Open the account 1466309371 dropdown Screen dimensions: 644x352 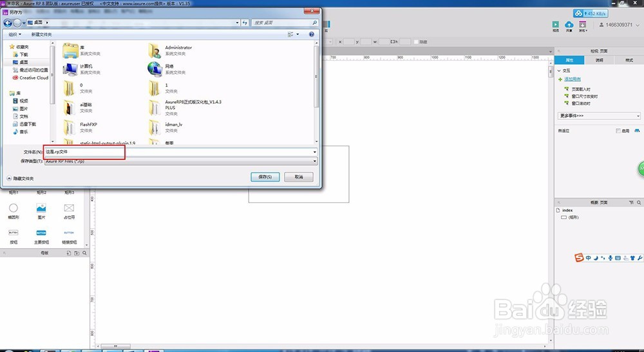click(619, 25)
